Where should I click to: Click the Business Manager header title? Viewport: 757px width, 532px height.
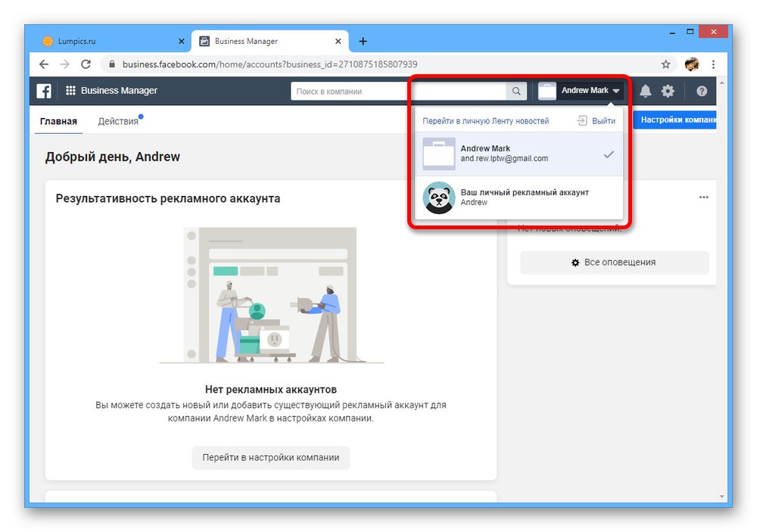120,91
